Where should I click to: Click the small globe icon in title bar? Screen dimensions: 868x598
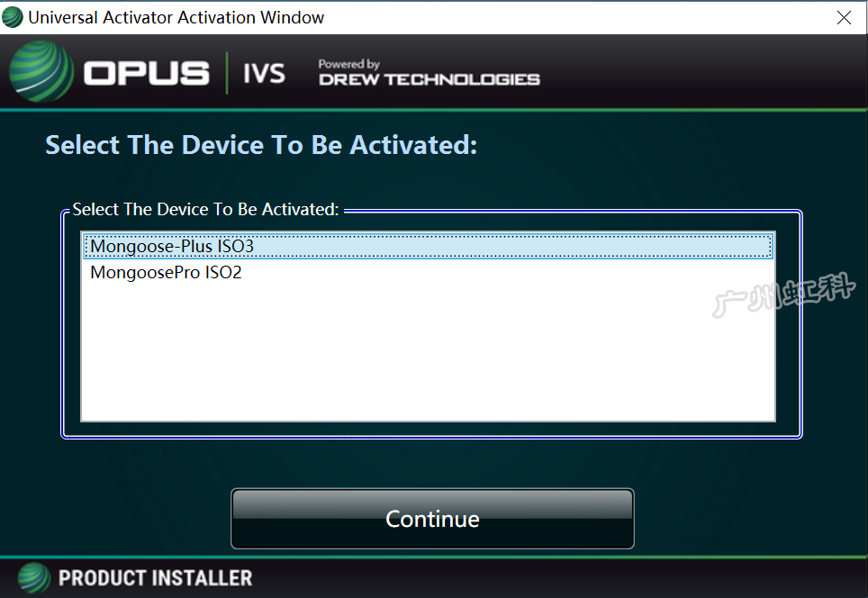tap(13, 17)
